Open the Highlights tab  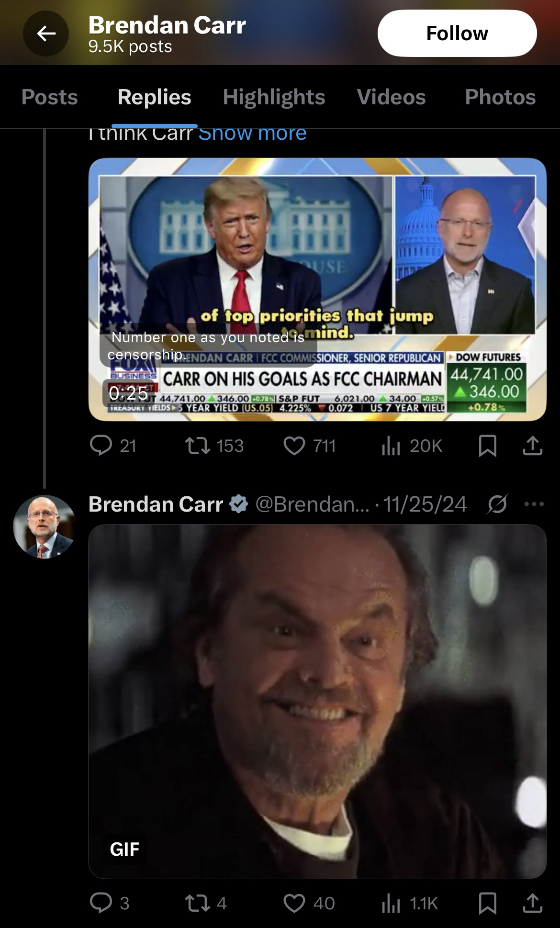(x=274, y=97)
